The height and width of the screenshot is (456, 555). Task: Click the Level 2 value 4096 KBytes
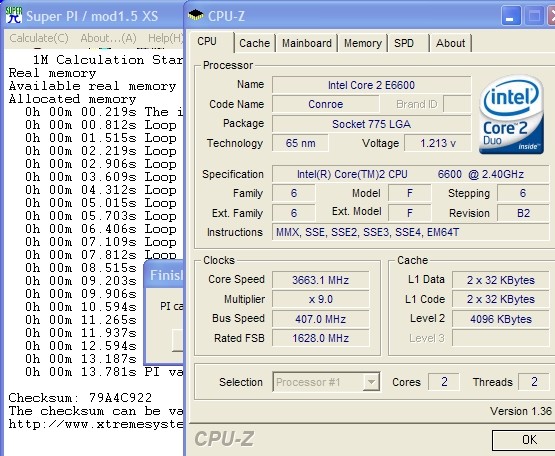pyautogui.click(x=501, y=319)
